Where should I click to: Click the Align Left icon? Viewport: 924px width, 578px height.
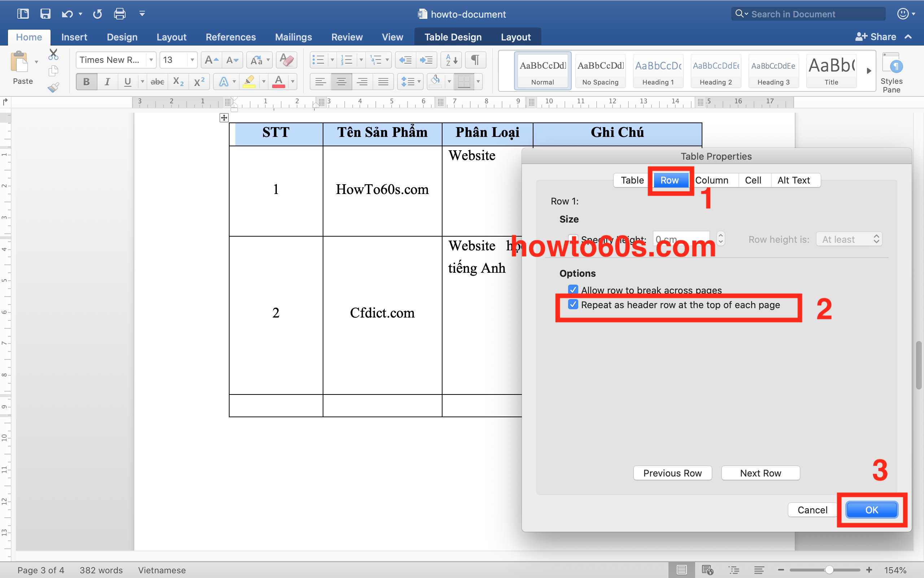[321, 81]
